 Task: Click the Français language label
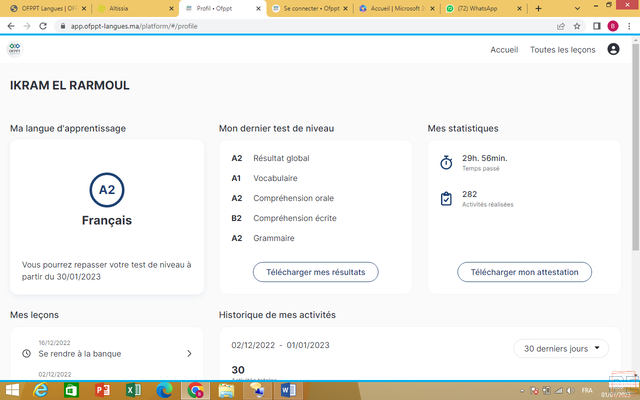point(107,220)
